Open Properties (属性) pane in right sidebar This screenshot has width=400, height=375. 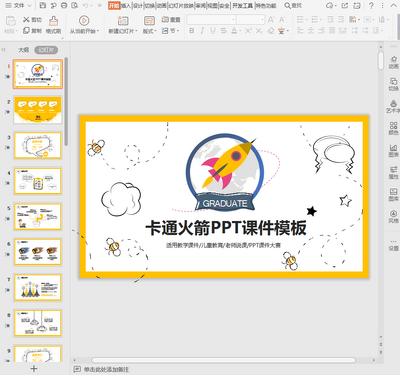tap(393, 172)
